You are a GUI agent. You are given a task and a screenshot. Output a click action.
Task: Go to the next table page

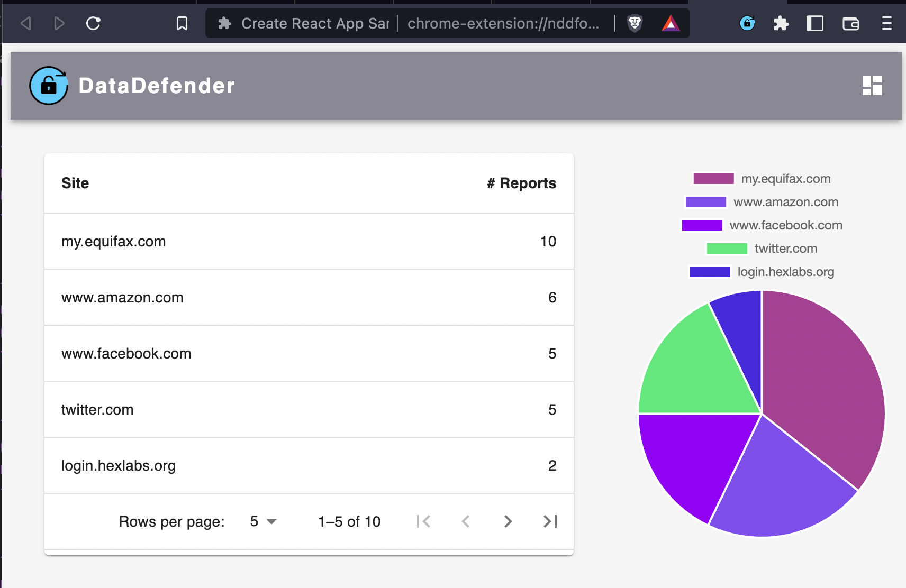pos(508,521)
